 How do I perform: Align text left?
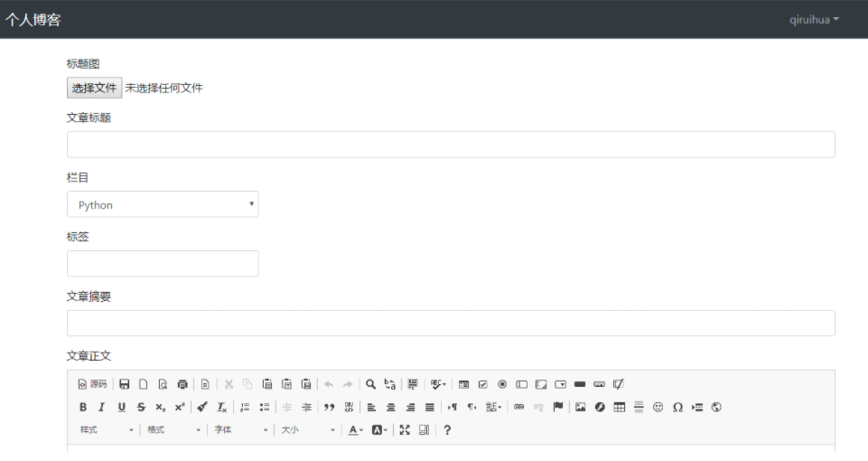click(x=371, y=408)
